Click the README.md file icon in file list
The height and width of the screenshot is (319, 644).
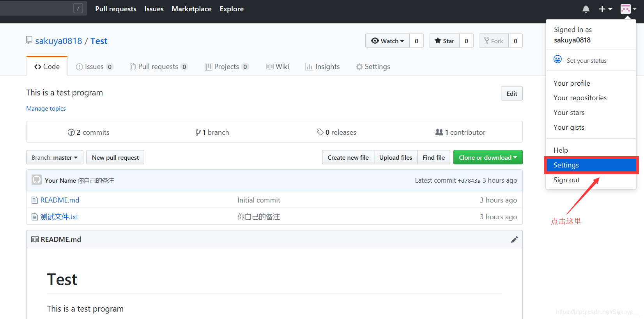point(35,200)
